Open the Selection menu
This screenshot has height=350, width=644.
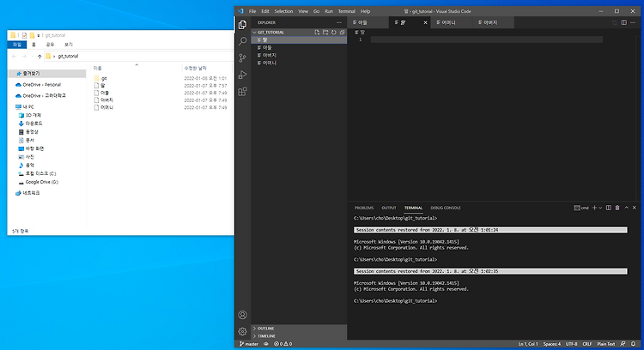[283, 11]
